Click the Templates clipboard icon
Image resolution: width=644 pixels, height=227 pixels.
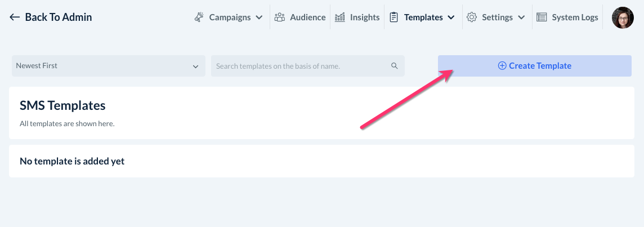394,17
